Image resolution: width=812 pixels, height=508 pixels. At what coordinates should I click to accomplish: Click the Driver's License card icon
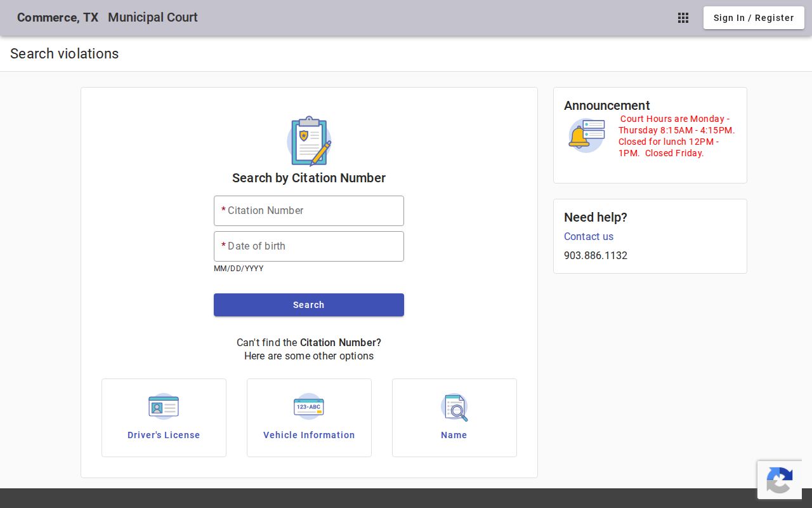[x=164, y=406]
